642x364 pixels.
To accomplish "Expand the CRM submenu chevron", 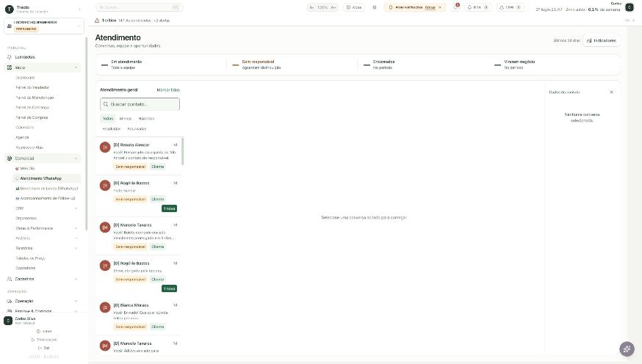I will (76, 208).
